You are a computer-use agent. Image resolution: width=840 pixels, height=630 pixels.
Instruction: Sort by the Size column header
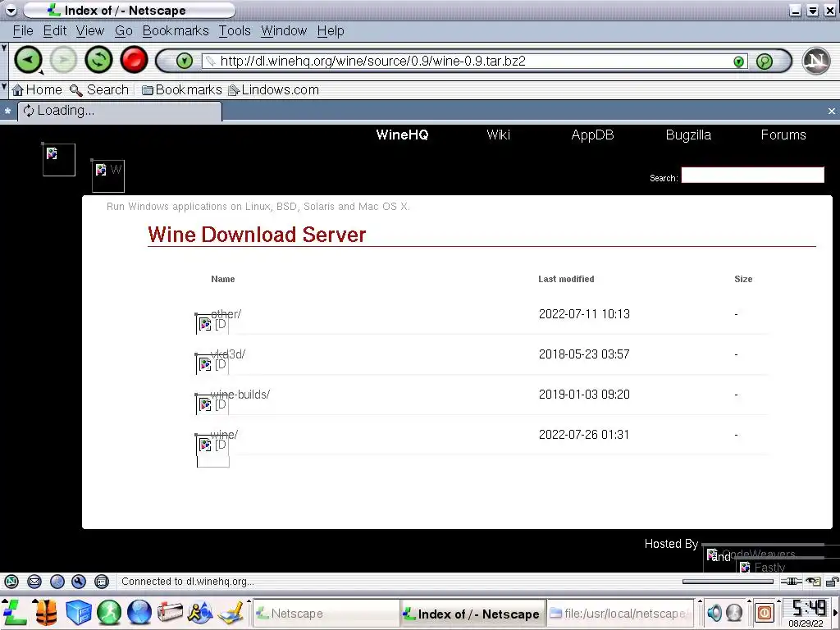[x=743, y=279]
